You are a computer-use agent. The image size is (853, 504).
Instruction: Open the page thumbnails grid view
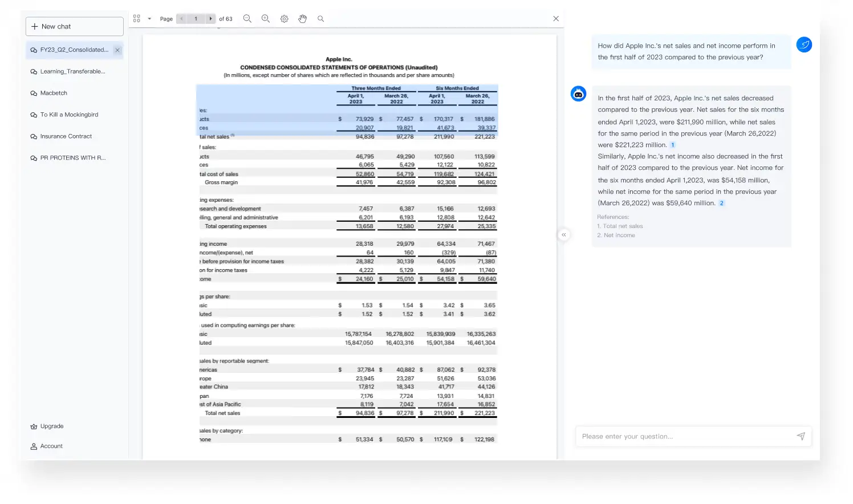[x=136, y=18]
